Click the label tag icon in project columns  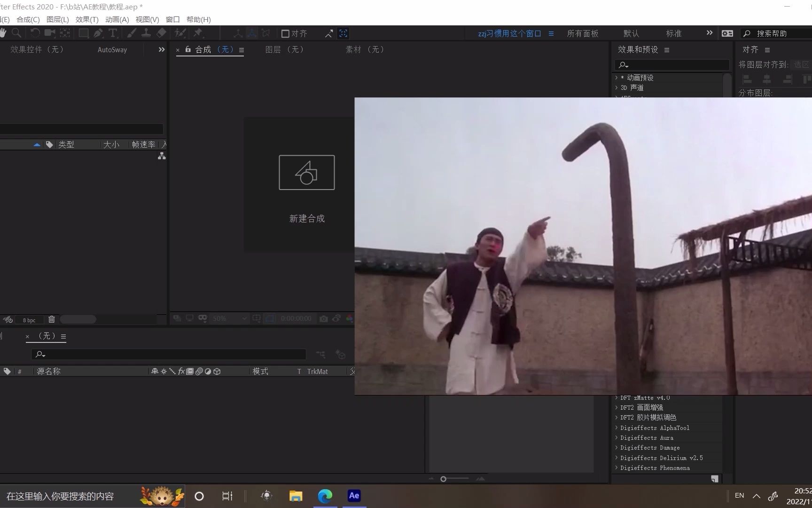(x=49, y=144)
